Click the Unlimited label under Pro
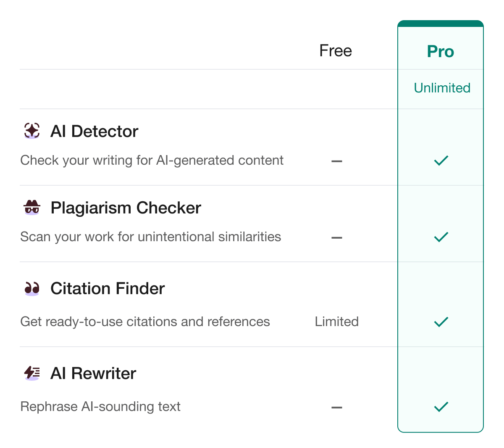Image resolution: width=504 pixels, height=448 pixels. (442, 88)
